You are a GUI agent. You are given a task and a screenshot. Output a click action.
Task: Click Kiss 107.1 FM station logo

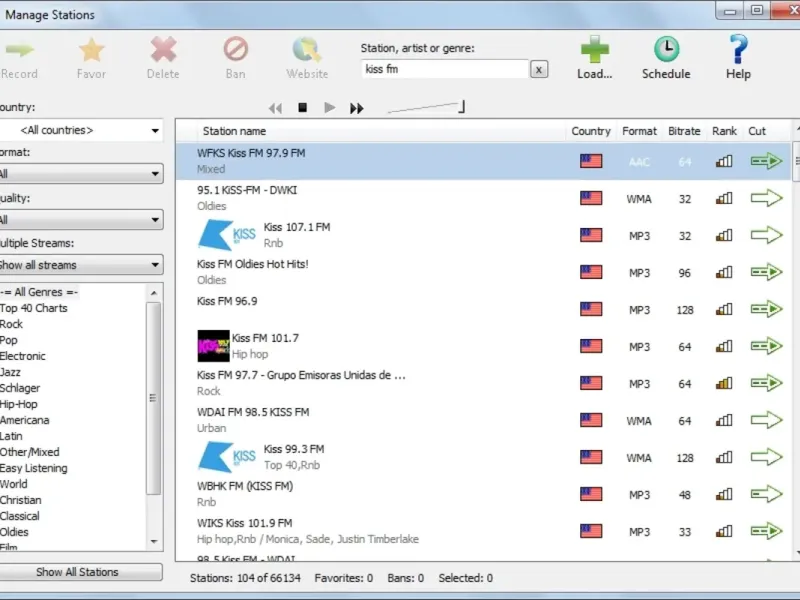pos(227,235)
